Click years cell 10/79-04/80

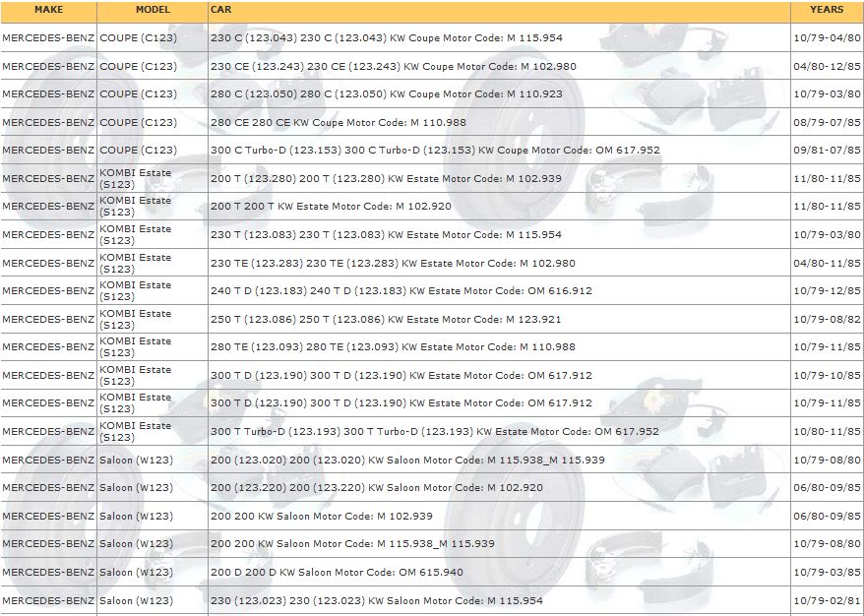point(827,38)
